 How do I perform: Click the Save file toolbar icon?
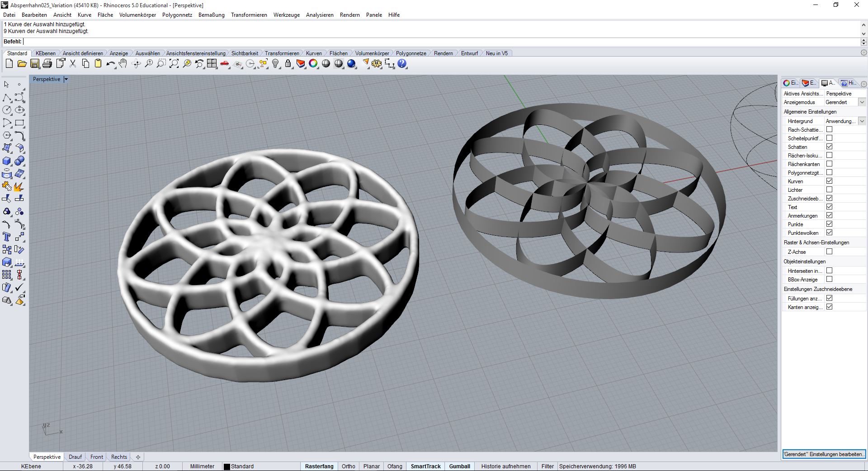click(34, 64)
